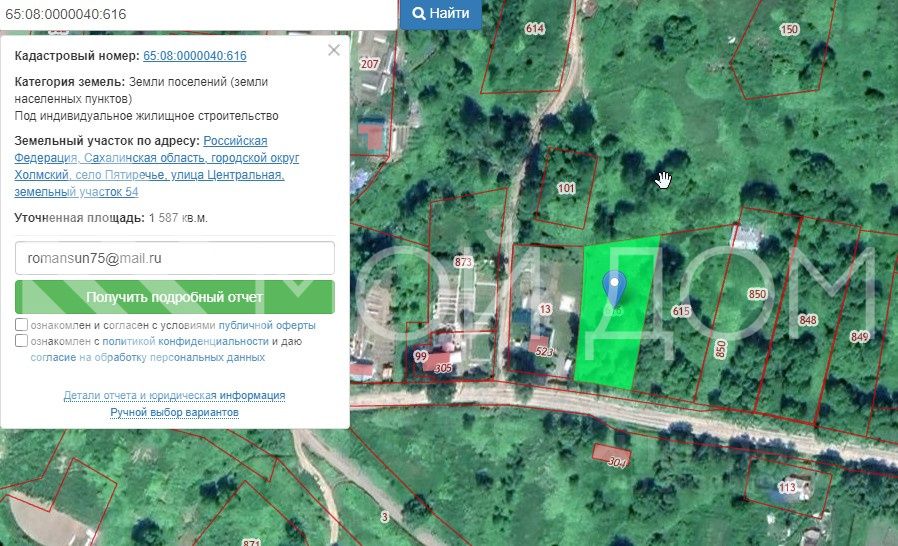Check the публичной оферты agreement checkbox

(21, 325)
